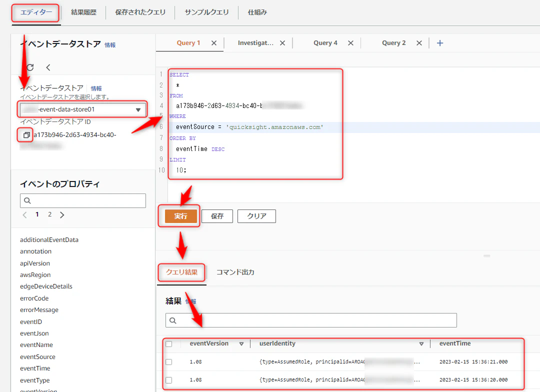This screenshot has height=392, width=540.
Task: Click the panel resize handle above results
Action: pos(486,256)
